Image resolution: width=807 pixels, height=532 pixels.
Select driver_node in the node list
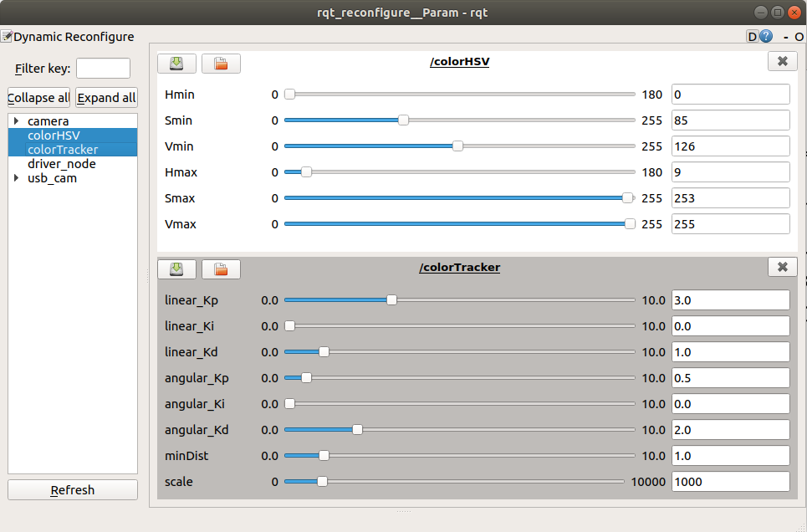pos(62,164)
